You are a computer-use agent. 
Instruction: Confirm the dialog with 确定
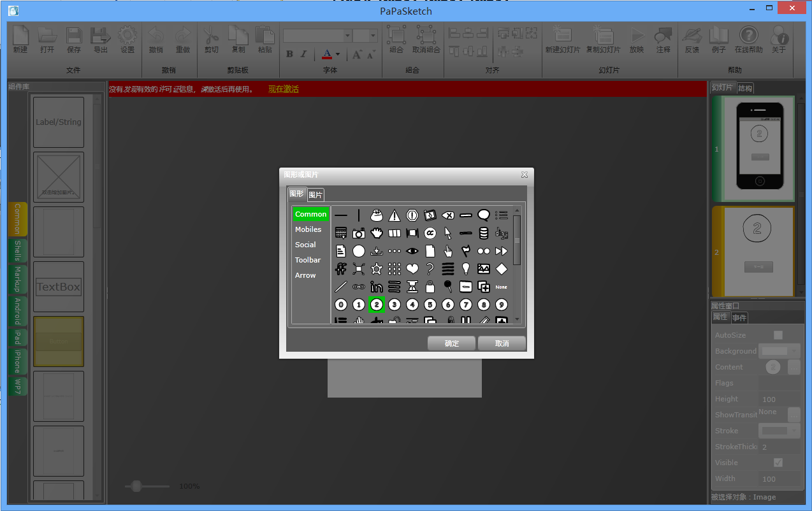coord(452,343)
